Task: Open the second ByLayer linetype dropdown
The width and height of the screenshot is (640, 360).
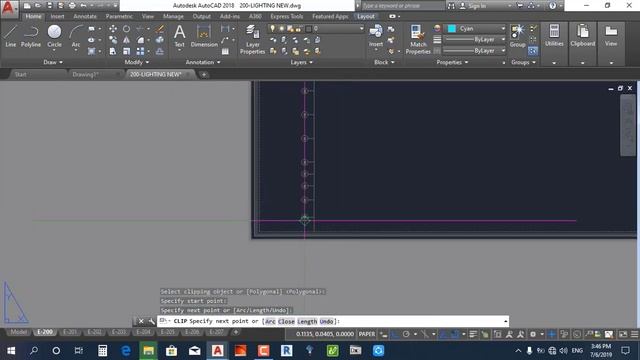Action: (475, 51)
